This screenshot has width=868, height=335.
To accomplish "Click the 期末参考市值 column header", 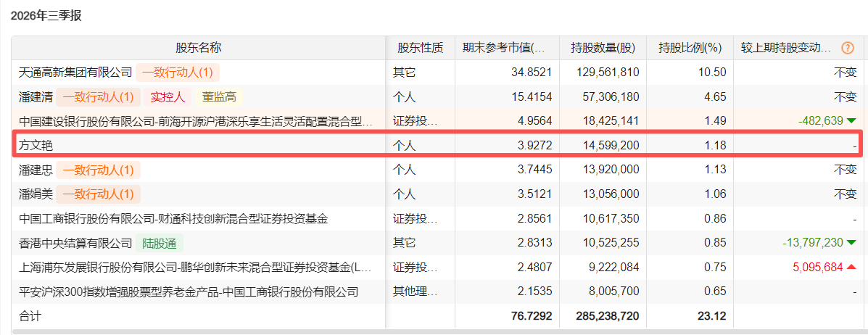I will (507, 48).
